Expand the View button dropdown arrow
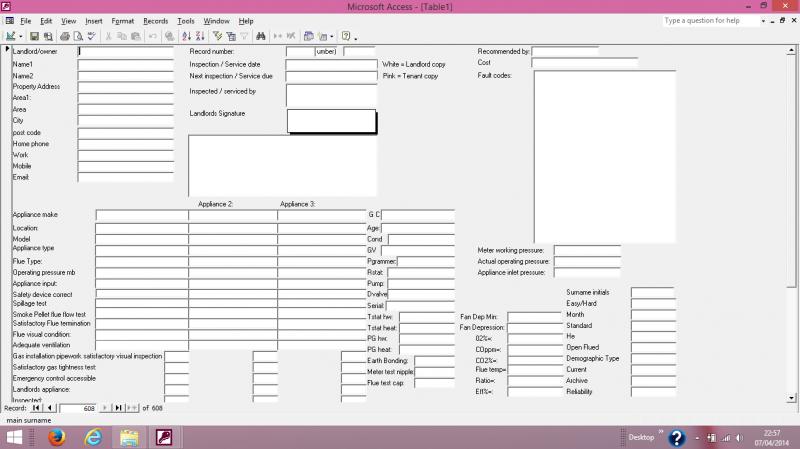 [21, 36]
